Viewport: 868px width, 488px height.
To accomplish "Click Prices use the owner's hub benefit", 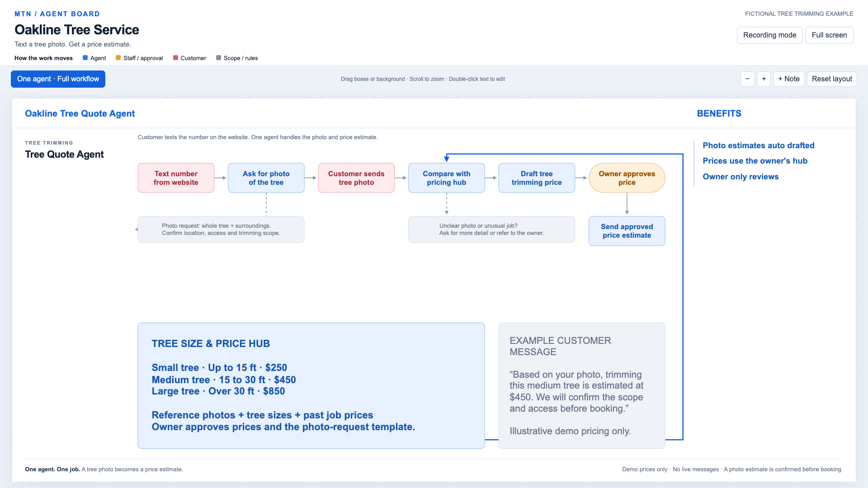I will (x=755, y=161).
